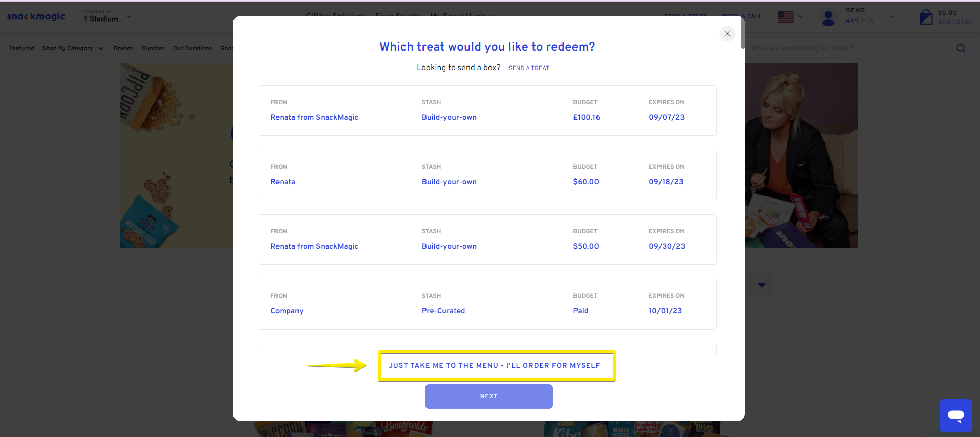Select the £100.16 budget treat row
980x437 pixels.
[487, 111]
